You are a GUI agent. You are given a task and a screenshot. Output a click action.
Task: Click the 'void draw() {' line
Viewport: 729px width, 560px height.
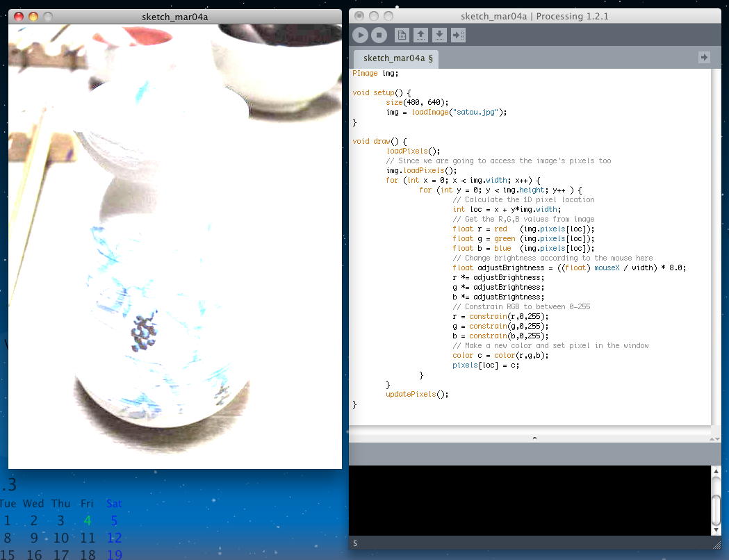(379, 141)
